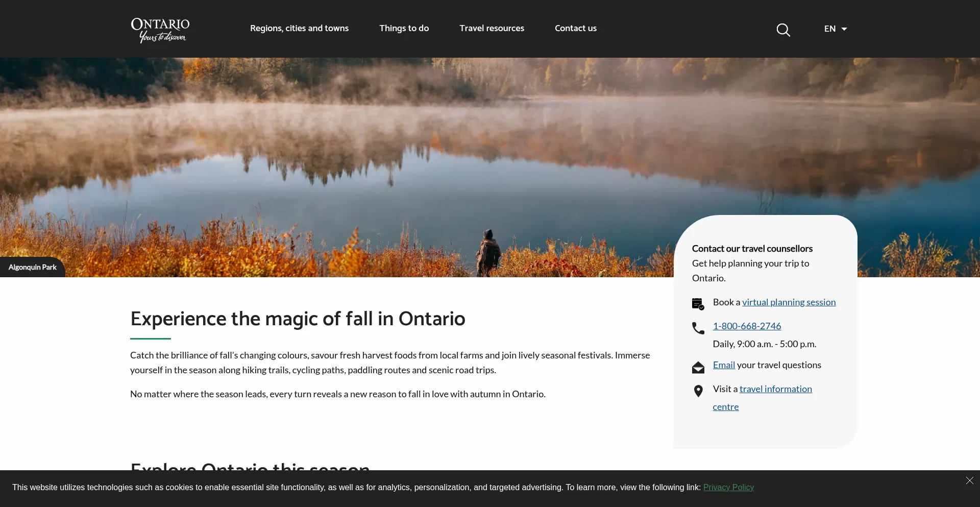Open the travel information centre link

click(x=775, y=389)
